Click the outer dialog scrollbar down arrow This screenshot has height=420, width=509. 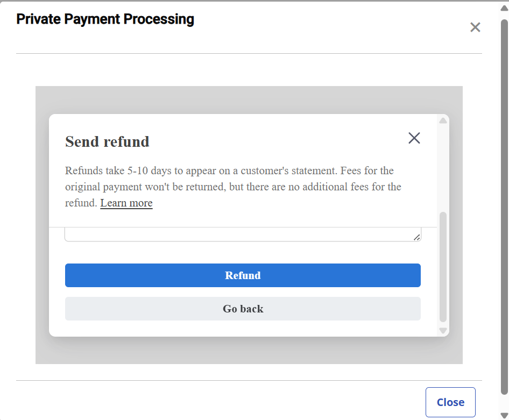(x=504, y=415)
